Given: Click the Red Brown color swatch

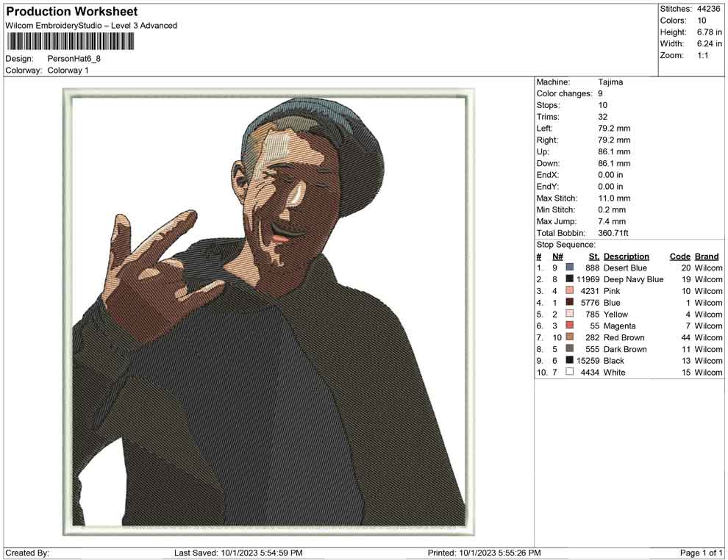Looking at the screenshot, I should pos(570,337).
